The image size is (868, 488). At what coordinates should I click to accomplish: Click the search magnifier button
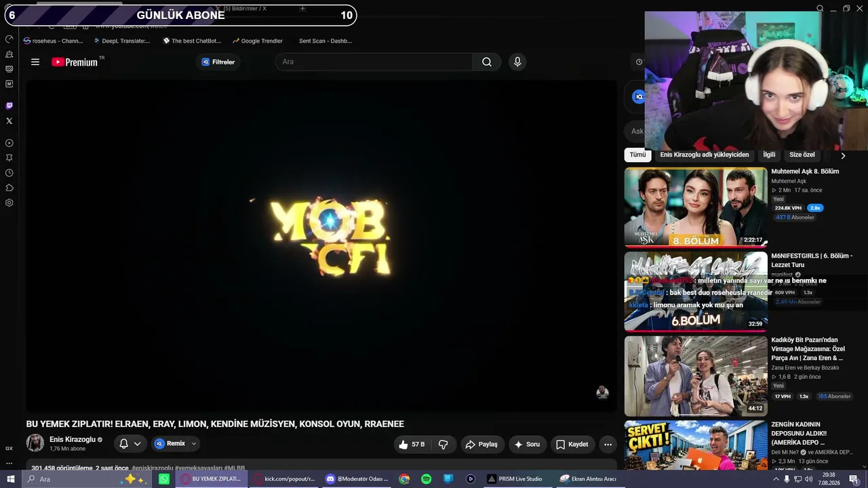pyautogui.click(x=487, y=62)
